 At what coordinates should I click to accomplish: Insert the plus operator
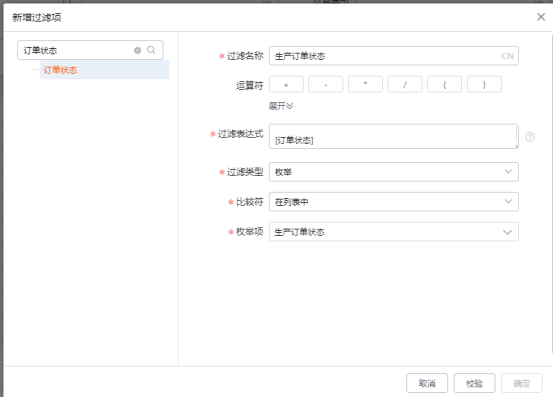(286, 85)
